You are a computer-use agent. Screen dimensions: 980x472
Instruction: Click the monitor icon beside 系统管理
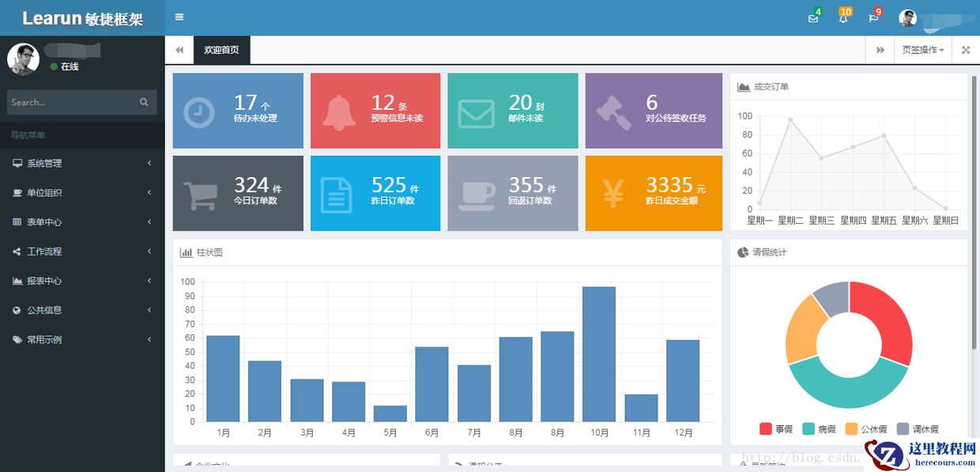coord(17,164)
